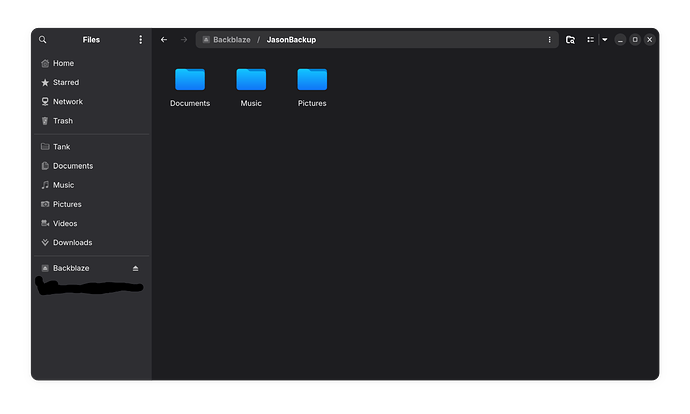
Task: Open Network in the sidebar
Action: point(92,102)
